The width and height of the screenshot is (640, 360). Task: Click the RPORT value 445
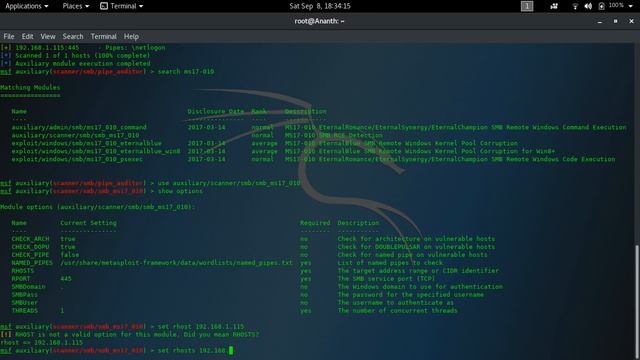click(x=66, y=279)
